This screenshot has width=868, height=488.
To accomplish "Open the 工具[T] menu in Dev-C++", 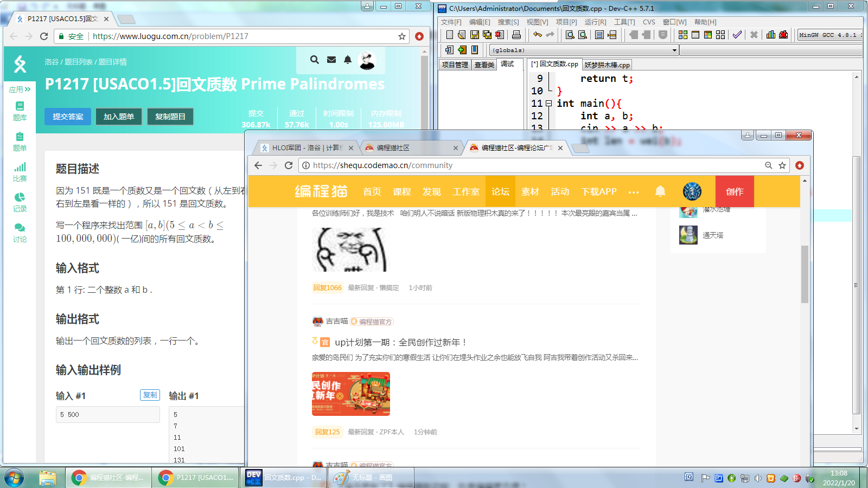I will (624, 22).
